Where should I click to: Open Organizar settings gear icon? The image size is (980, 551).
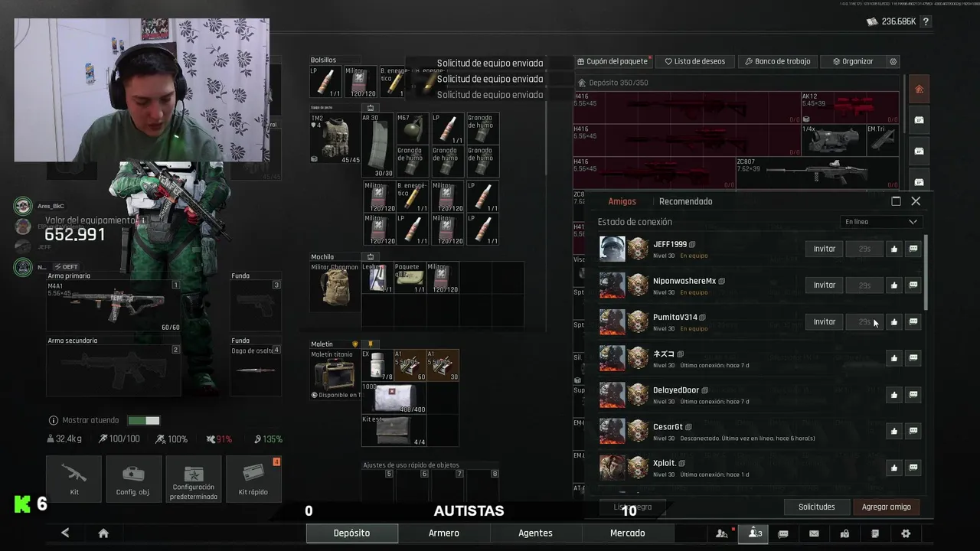tap(893, 61)
